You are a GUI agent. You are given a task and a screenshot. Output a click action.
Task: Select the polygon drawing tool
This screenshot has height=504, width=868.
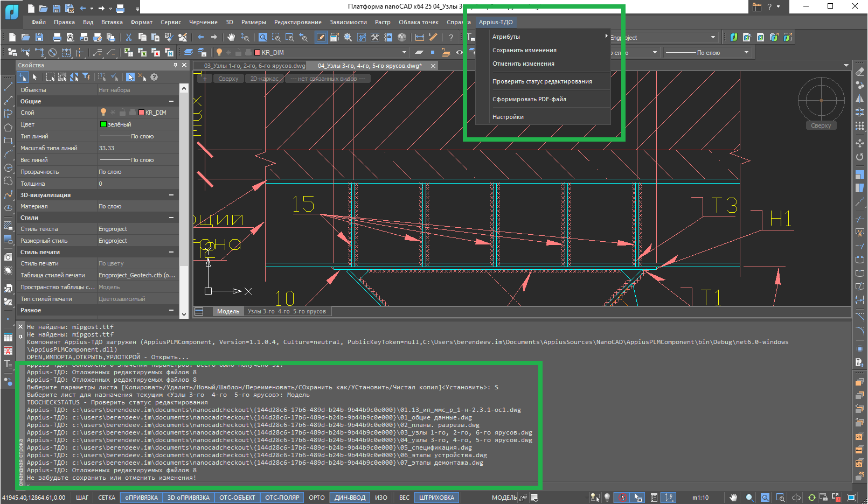coord(8,128)
